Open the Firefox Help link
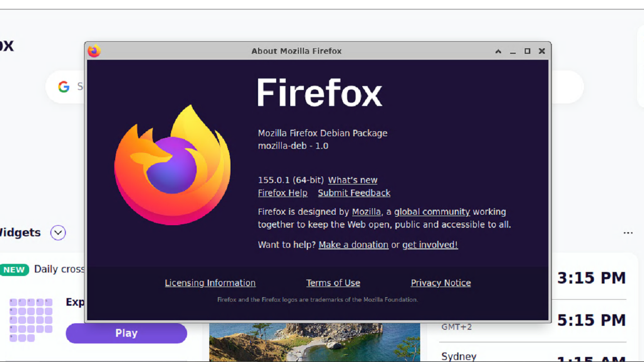This screenshot has height=362, width=644. click(283, 193)
